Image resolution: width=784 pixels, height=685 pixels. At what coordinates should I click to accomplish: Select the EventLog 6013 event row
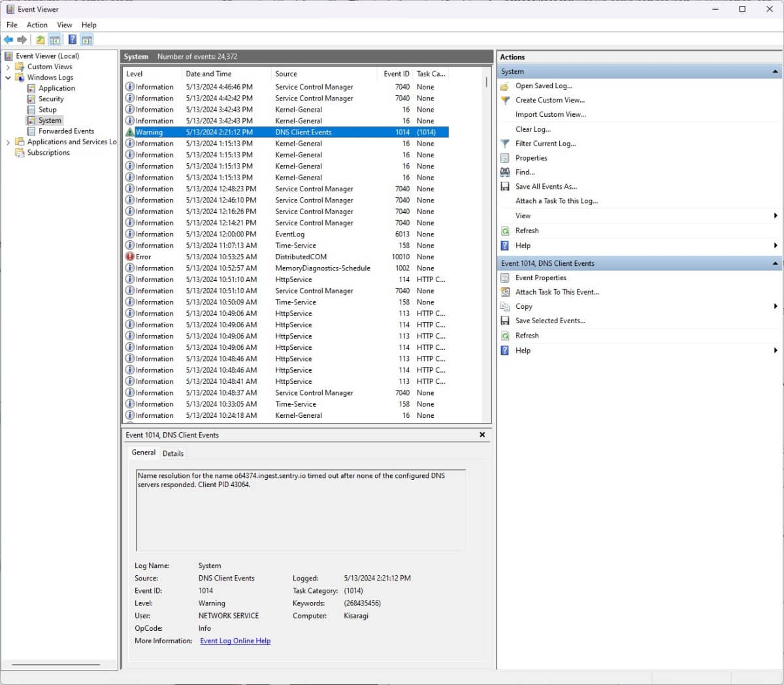(286, 234)
